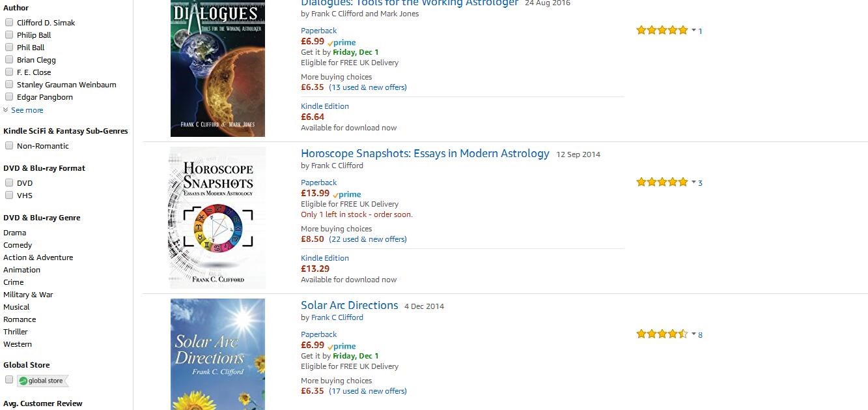
Task: Check the DVD format checkbox
Action: click(9, 183)
